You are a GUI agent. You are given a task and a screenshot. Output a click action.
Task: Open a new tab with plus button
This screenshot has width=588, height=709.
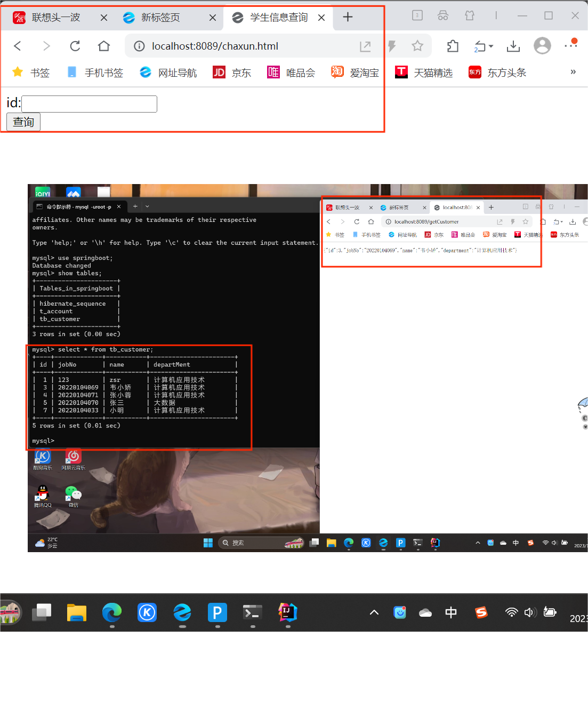point(348,17)
